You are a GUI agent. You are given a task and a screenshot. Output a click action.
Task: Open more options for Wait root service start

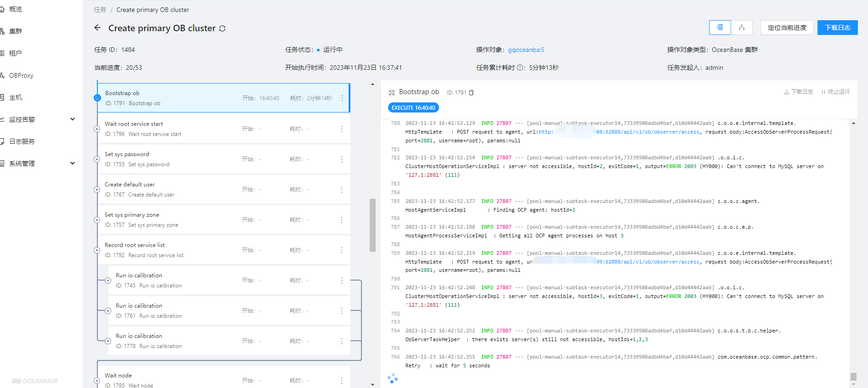click(x=342, y=129)
